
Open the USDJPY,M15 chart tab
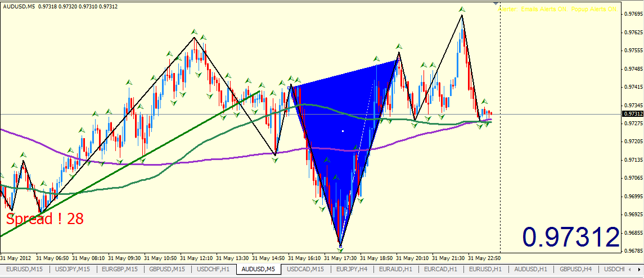[x=72, y=270]
